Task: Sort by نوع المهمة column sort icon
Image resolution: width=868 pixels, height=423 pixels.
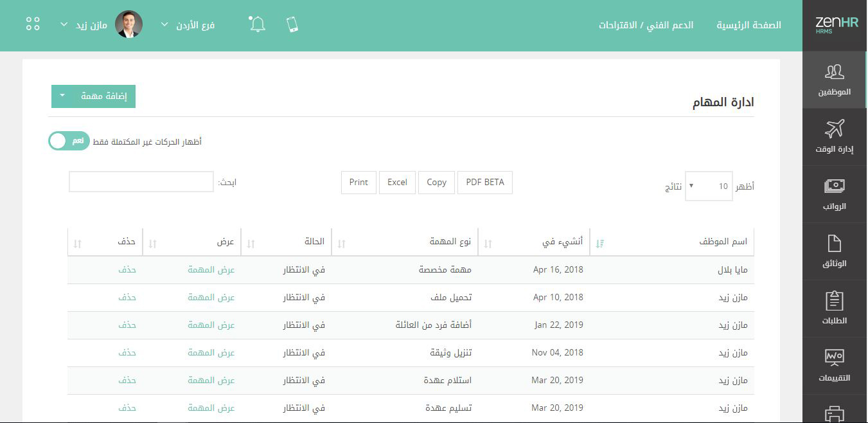Action: coord(342,244)
